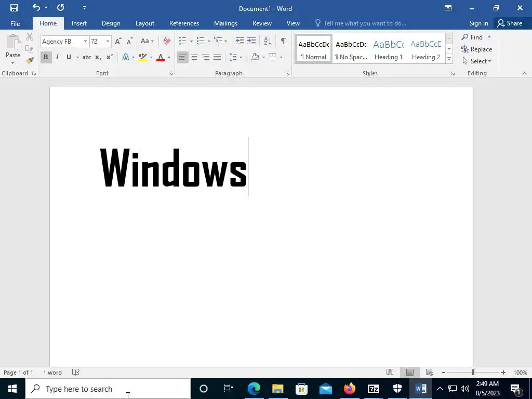Zoom in with plus button
532x399 pixels.
click(503, 373)
